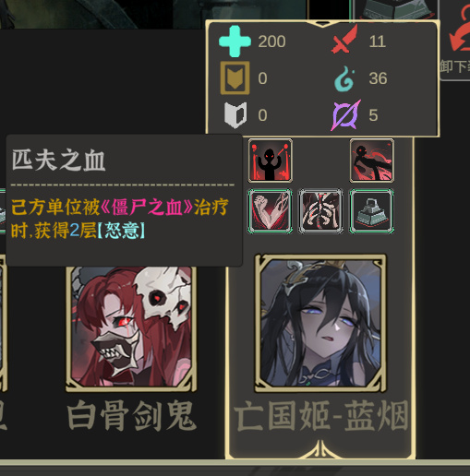Click the purple crossed-circle stat icon
Screen dimensions: 470x476
pos(346,115)
